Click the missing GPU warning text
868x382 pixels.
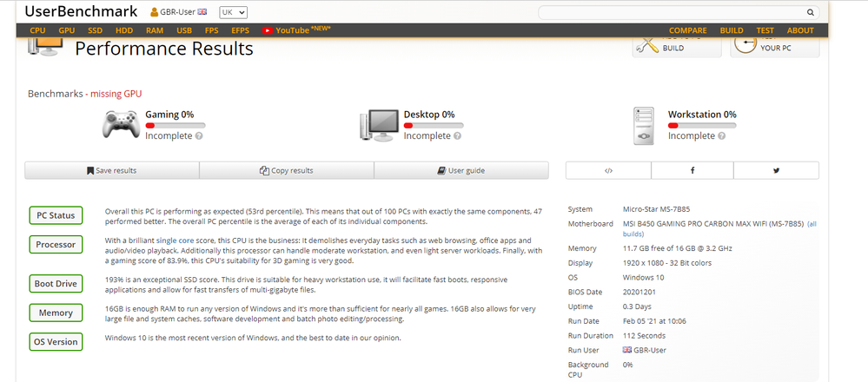point(116,94)
